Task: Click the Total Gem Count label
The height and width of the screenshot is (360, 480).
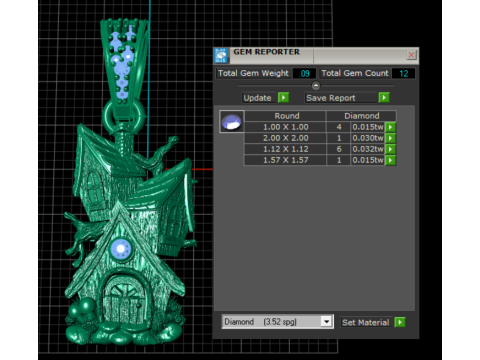Action: tap(355, 73)
